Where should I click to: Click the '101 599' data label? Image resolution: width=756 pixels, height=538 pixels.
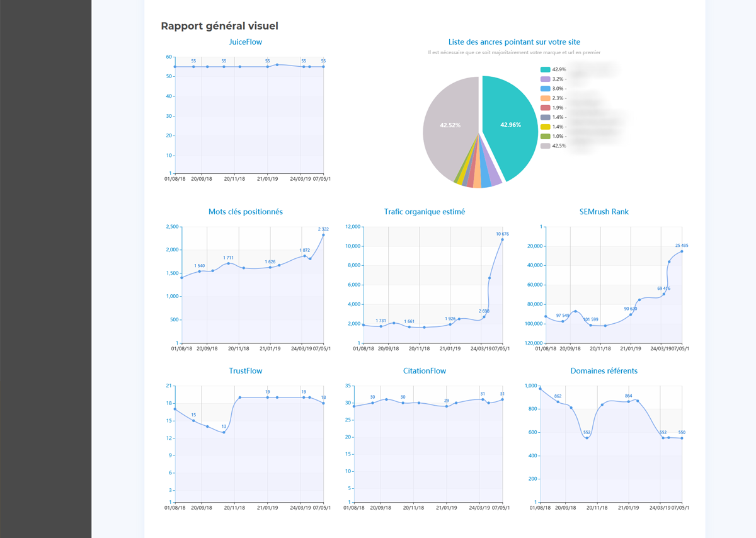pos(591,319)
